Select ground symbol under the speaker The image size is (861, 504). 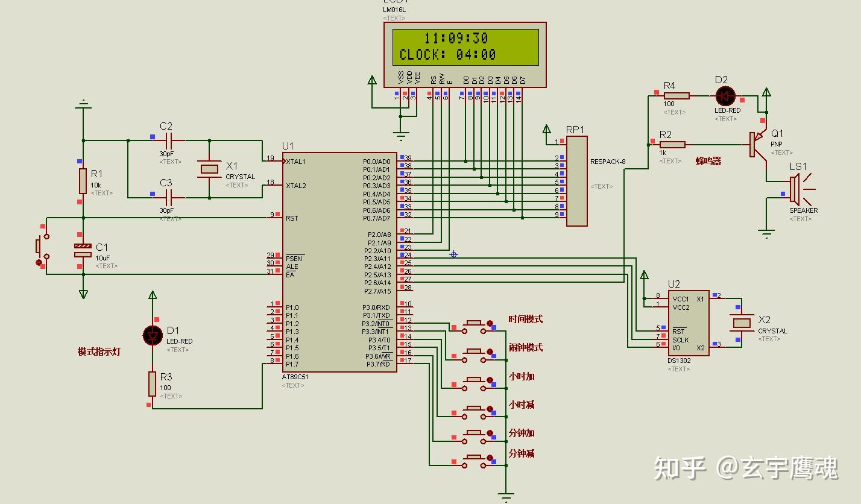[766, 233]
